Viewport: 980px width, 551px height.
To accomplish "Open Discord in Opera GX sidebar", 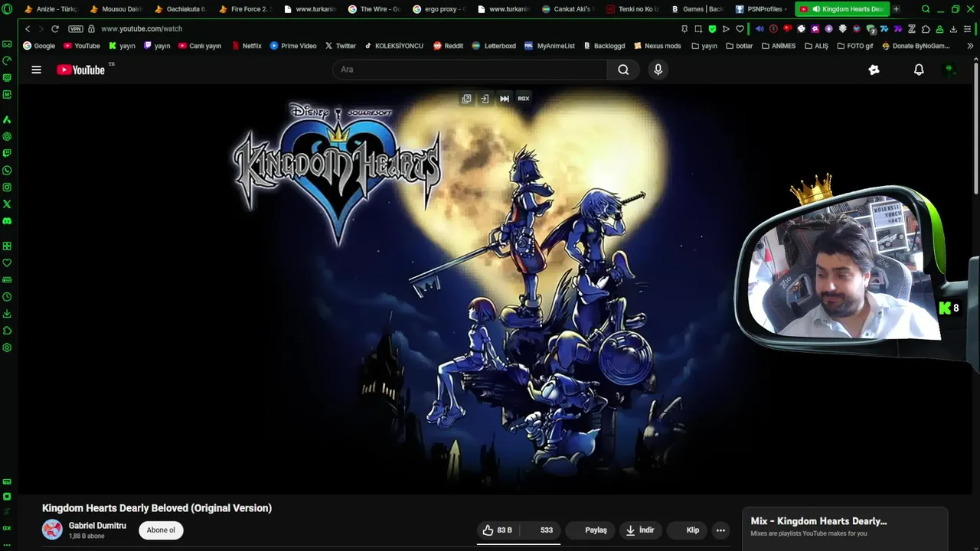I will (x=7, y=221).
